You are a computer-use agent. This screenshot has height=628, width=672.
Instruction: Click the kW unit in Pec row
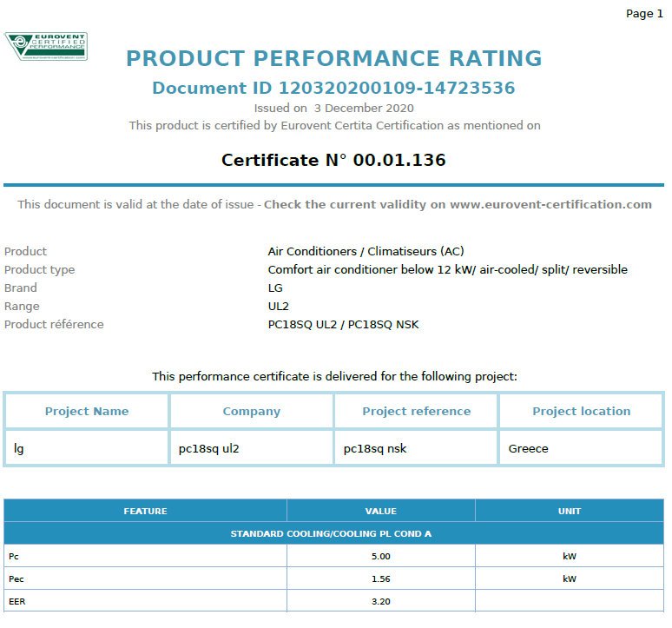tap(570, 578)
